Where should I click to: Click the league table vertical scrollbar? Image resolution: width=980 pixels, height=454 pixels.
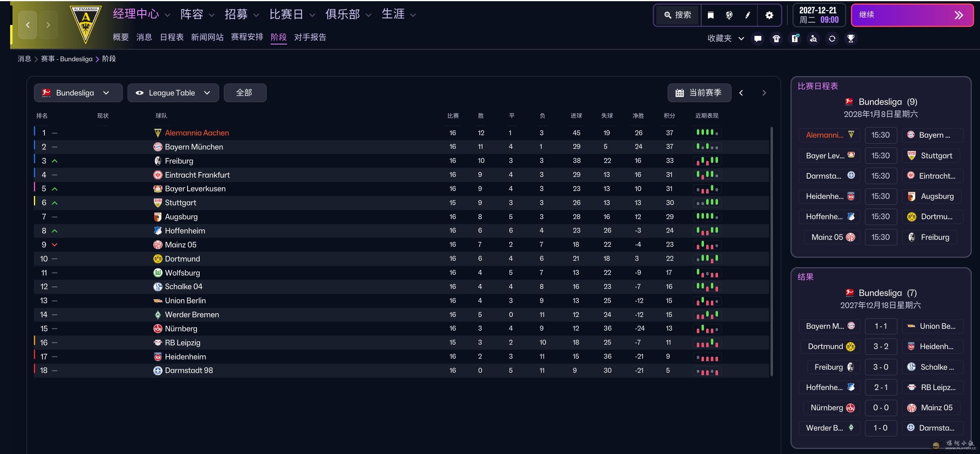pyautogui.click(x=771, y=252)
